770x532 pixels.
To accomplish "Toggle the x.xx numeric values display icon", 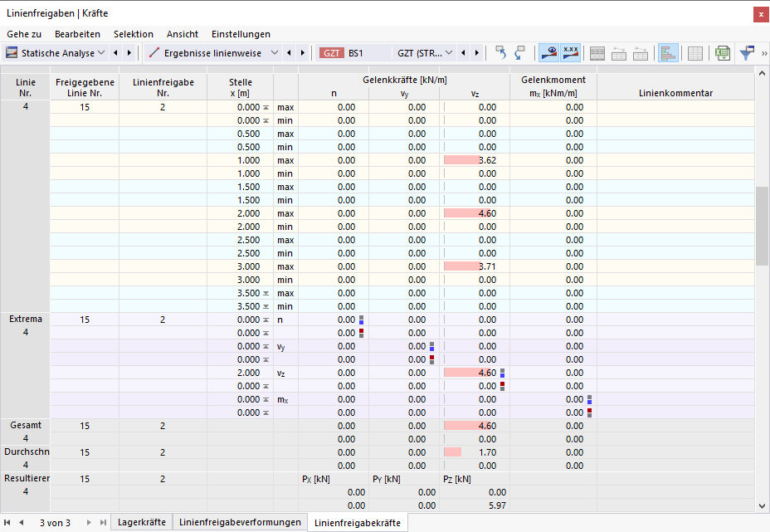I will pos(570,52).
